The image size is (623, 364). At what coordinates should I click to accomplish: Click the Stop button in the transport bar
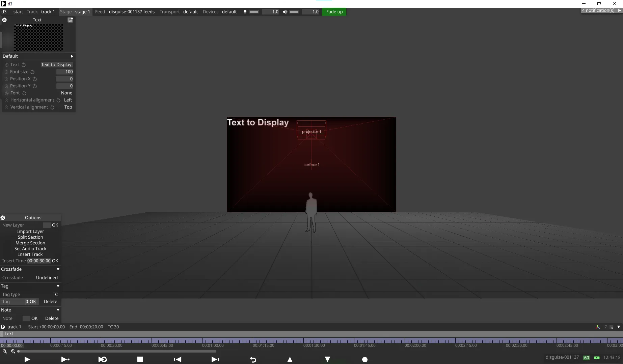[x=140, y=360]
